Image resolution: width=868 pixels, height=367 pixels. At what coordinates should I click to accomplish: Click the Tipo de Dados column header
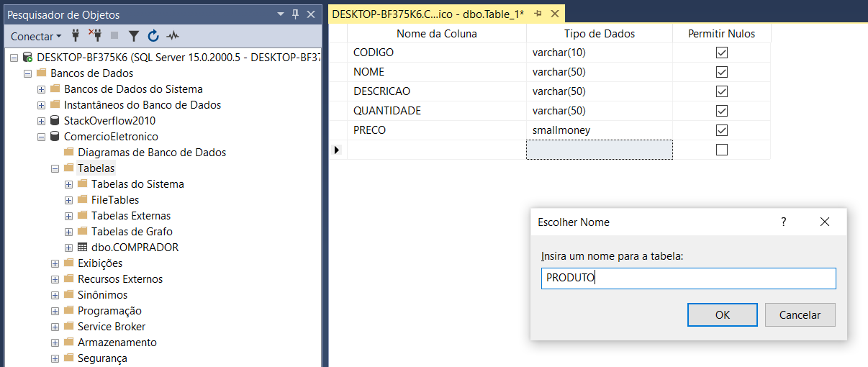[600, 33]
